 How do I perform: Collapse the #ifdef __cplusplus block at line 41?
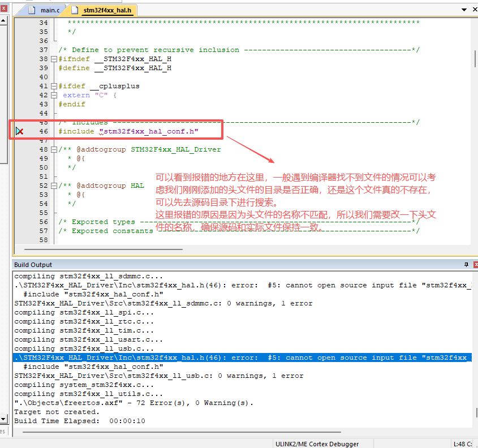pyautogui.click(x=54, y=86)
